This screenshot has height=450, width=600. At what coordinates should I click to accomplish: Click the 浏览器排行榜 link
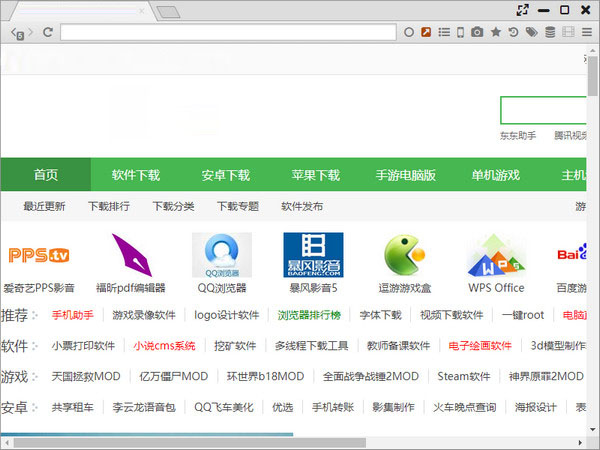pyautogui.click(x=309, y=315)
